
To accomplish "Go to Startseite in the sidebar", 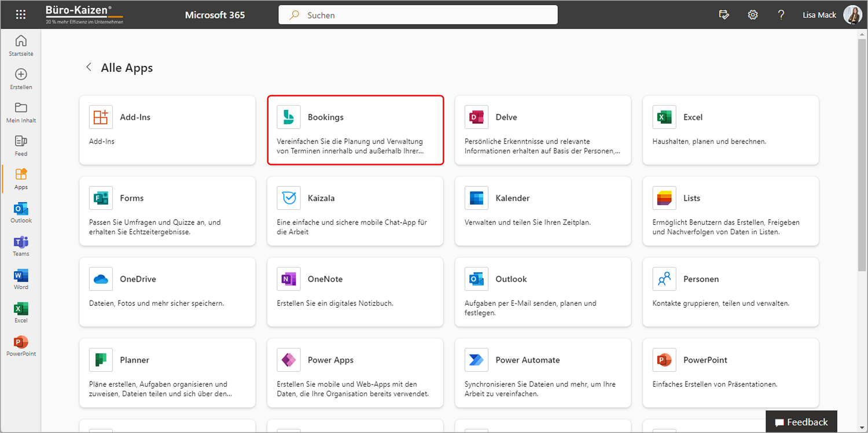I will 21,46.
